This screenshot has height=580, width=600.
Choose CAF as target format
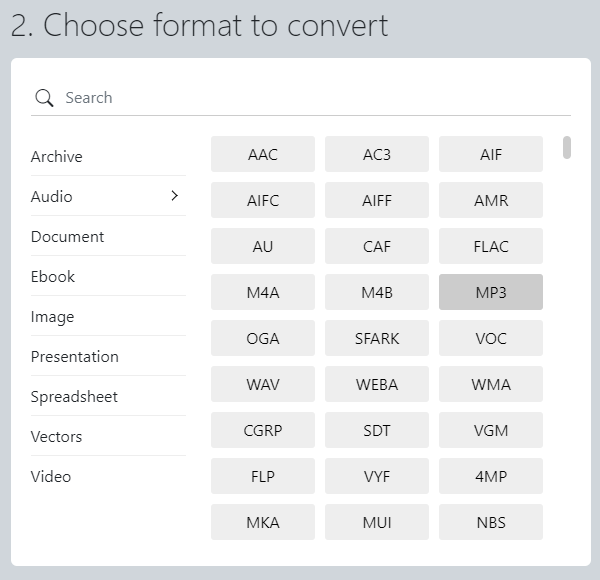pyautogui.click(x=377, y=246)
